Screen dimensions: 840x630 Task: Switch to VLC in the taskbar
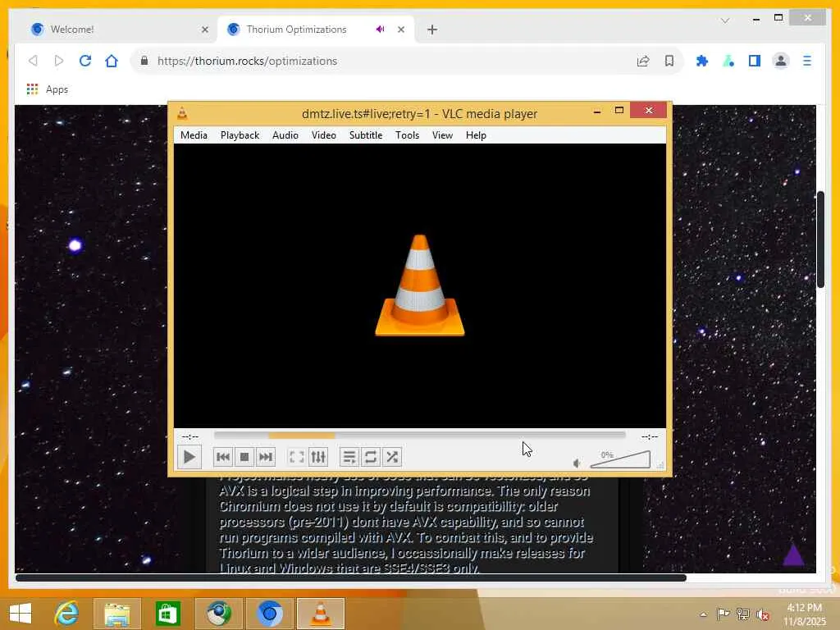coord(321,614)
